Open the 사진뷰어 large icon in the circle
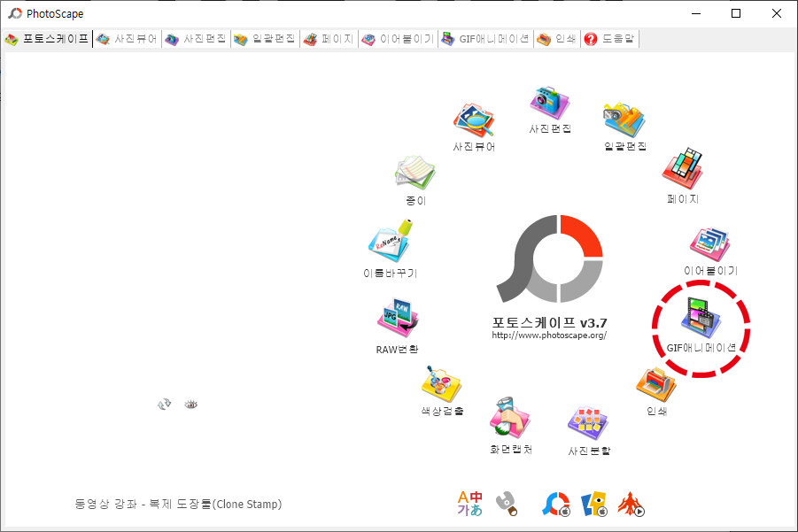 tap(474, 120)
